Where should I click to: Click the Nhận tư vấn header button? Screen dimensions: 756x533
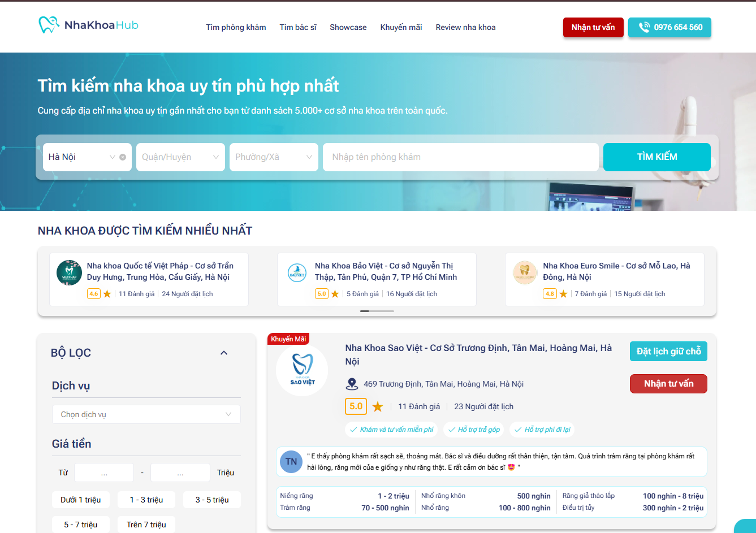[593, 27]
